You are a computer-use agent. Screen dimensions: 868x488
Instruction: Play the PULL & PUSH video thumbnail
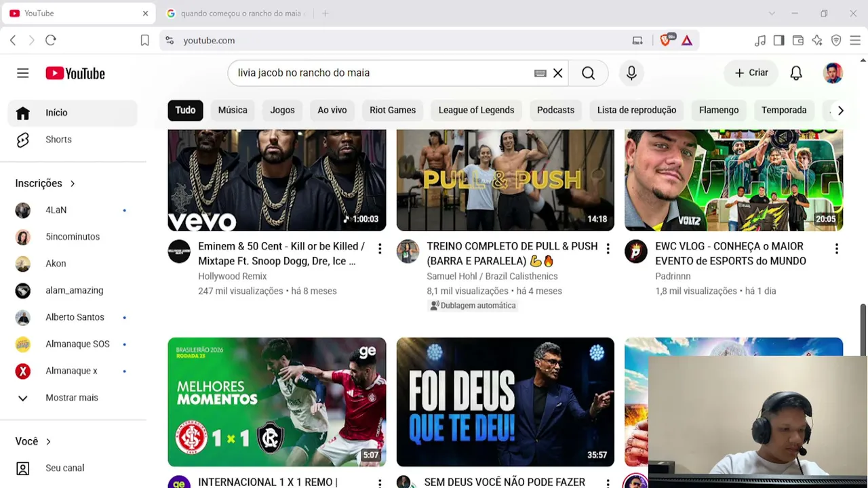point(505,180)
